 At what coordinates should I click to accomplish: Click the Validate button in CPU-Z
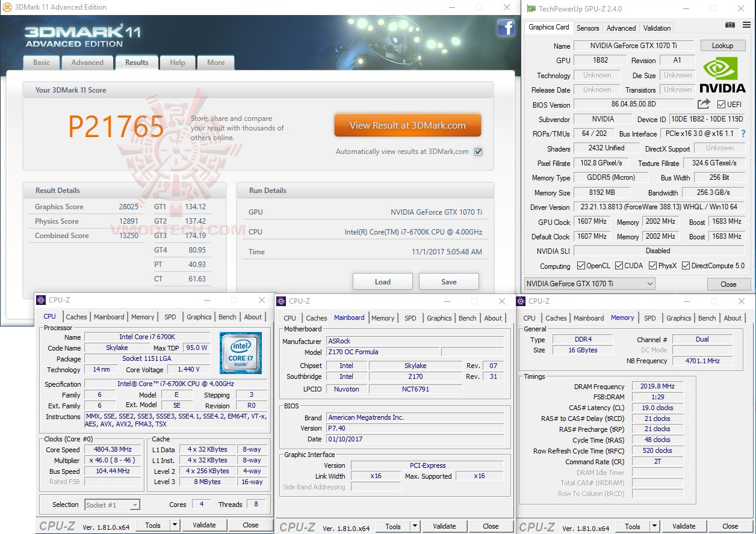[x=205, y=524]
